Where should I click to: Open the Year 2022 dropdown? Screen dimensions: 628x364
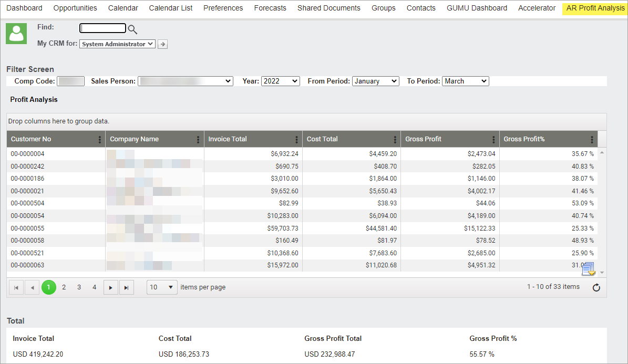(x=280, y=81)
